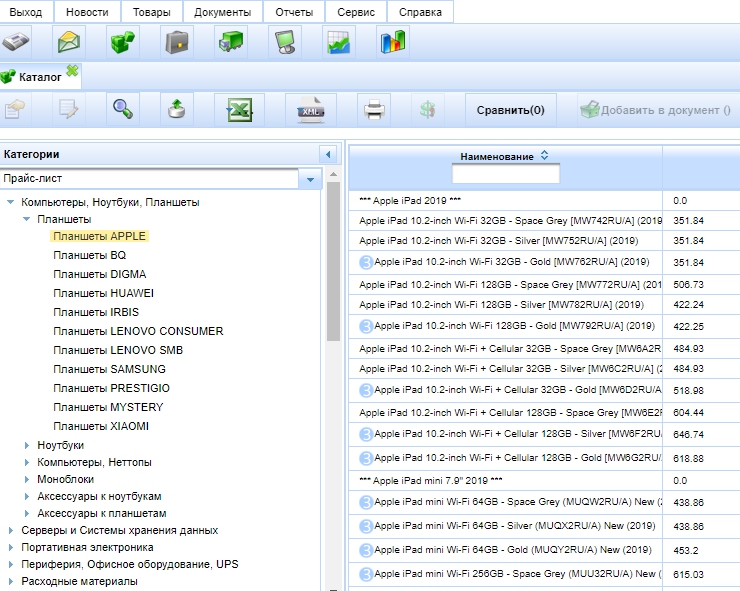The width and height of the screenshot is (740, 591).
Task: Click the green delivery truck icon
Action: pos(231,42)
